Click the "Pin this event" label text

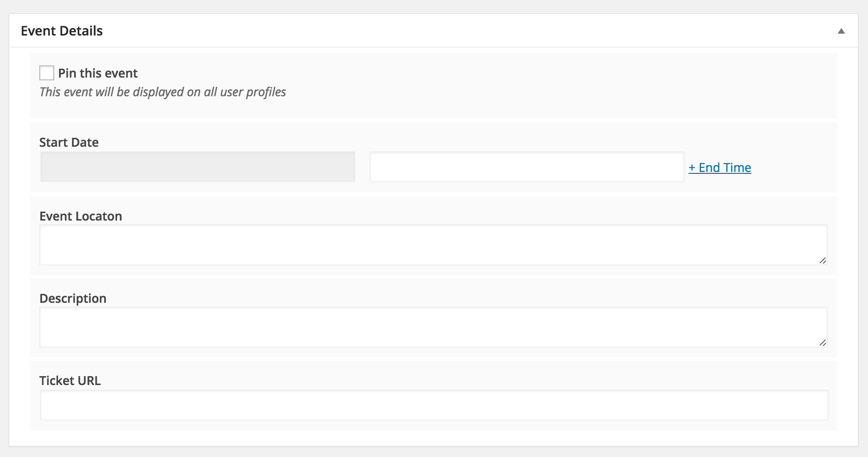point(98,73)
